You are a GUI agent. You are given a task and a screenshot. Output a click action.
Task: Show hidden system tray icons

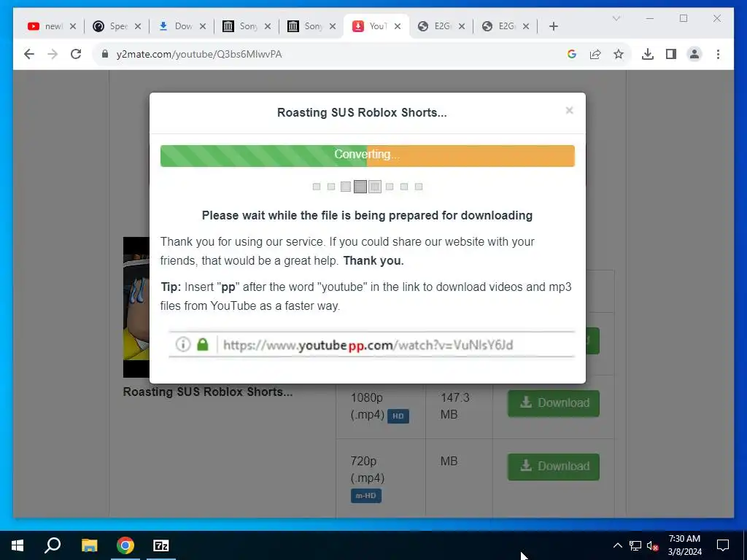617,545
